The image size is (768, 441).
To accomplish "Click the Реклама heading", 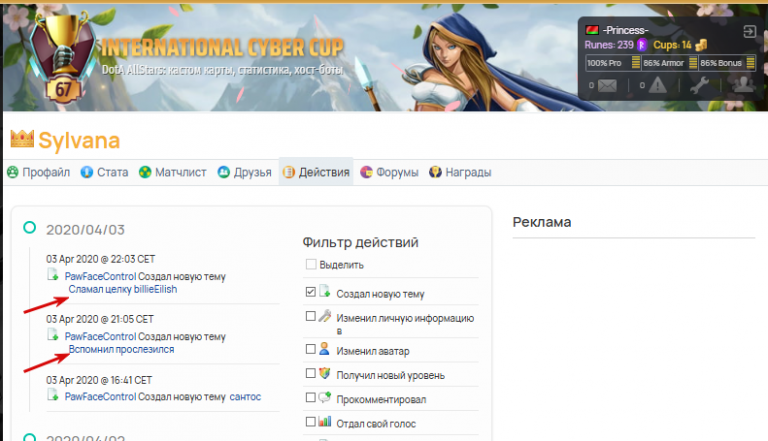I will click(542, 222).
